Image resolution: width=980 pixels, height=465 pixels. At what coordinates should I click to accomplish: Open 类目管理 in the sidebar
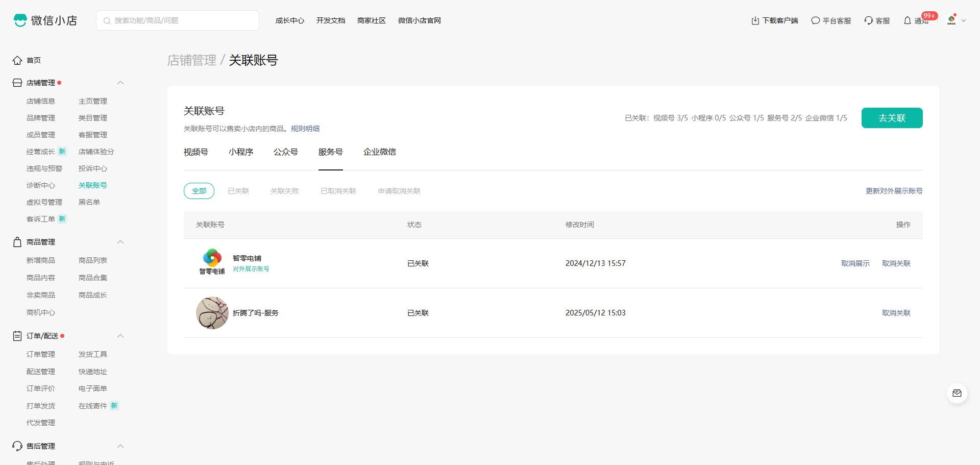point(93,118)
